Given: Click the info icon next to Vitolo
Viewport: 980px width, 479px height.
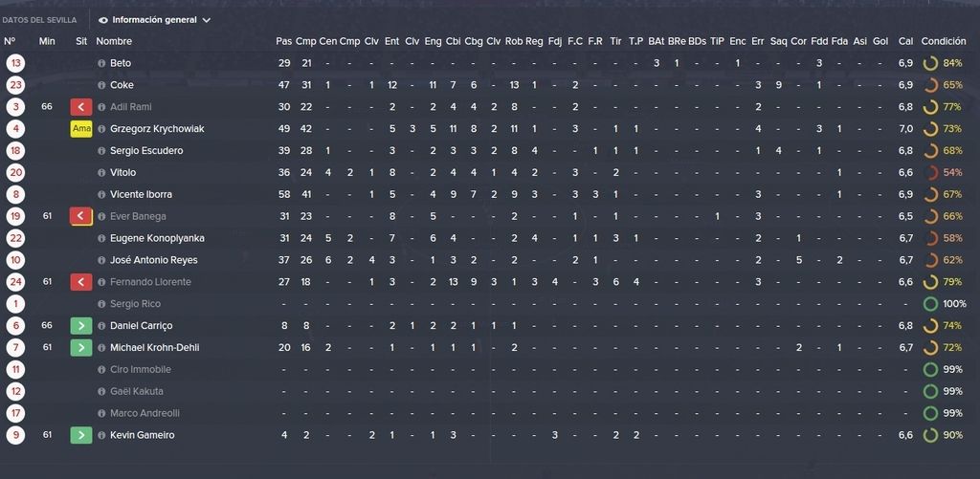Looking at the screenshot, I should pyautogui.click(x=101, y=172).
